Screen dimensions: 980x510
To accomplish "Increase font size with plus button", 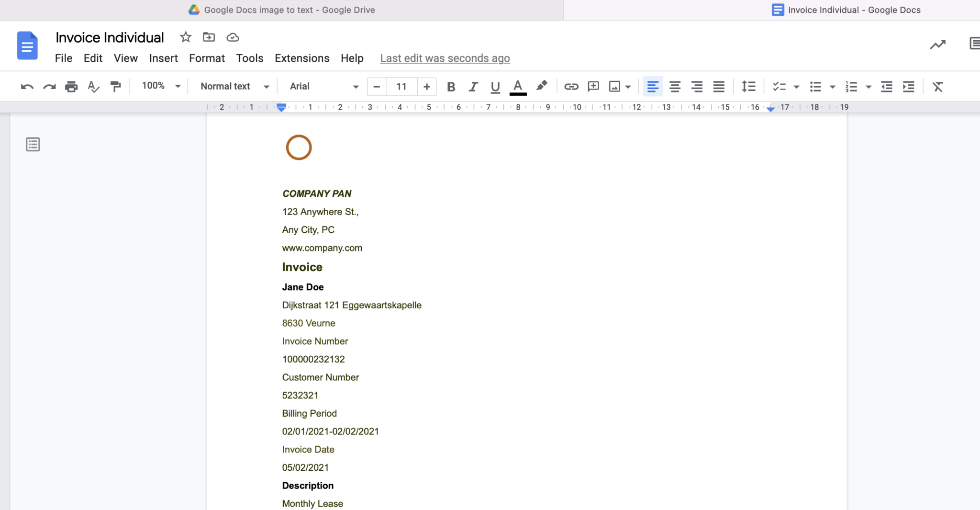I will tap(426, 87).
